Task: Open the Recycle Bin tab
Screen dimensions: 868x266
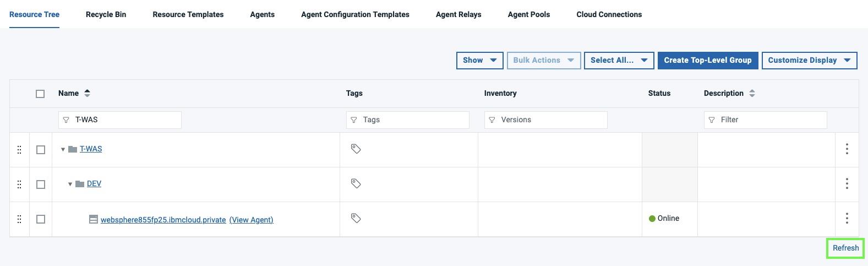Action: [x=106, y=14]
